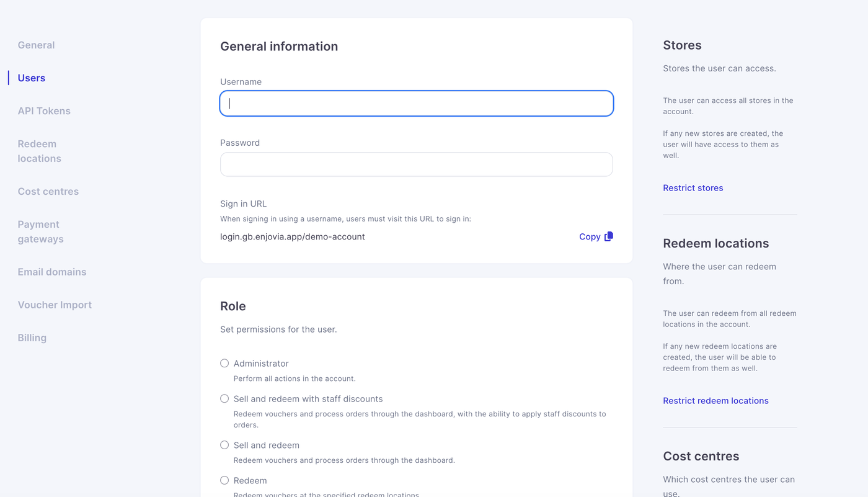This screenshot has height=497, width=868.
Task: Open the Billing section
Action: click(x=32, y=338)
